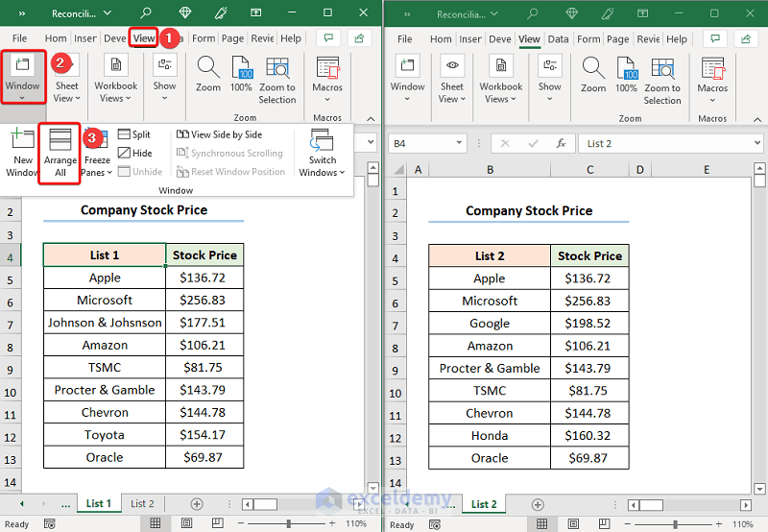Click Insert Function fx button
This screenshot has height=532, width=768.
(561, 143)
